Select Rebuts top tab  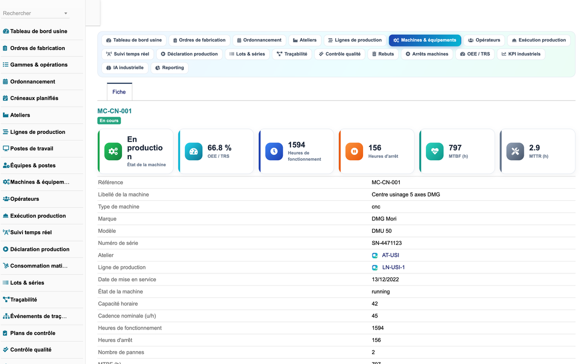[383, 54]
